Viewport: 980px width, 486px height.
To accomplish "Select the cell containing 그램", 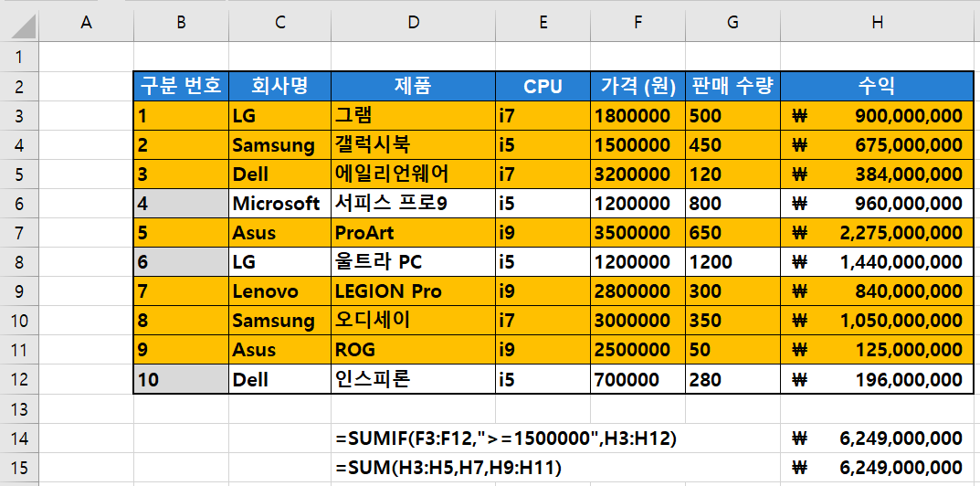I will 413,116.
